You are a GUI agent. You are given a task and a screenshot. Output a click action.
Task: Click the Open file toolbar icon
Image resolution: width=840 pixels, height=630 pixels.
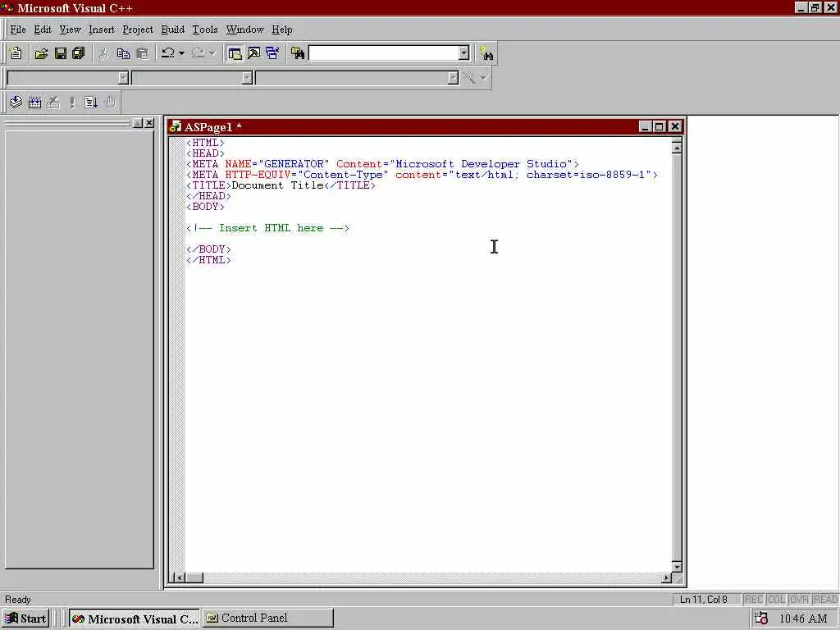(41, 53)
